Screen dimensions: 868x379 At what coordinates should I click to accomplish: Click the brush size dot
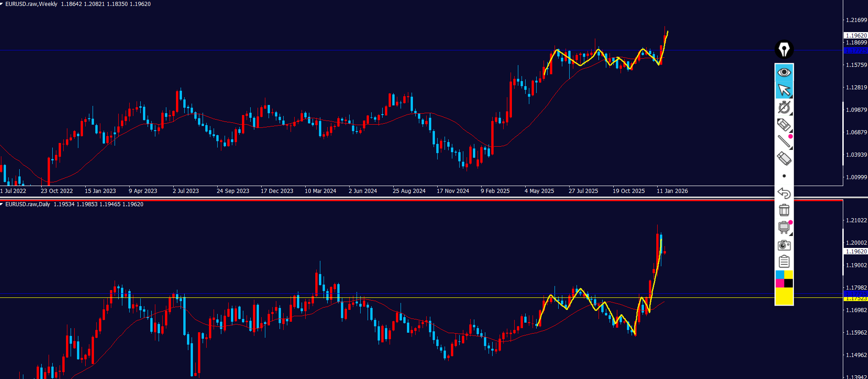[x=784, y=176]
